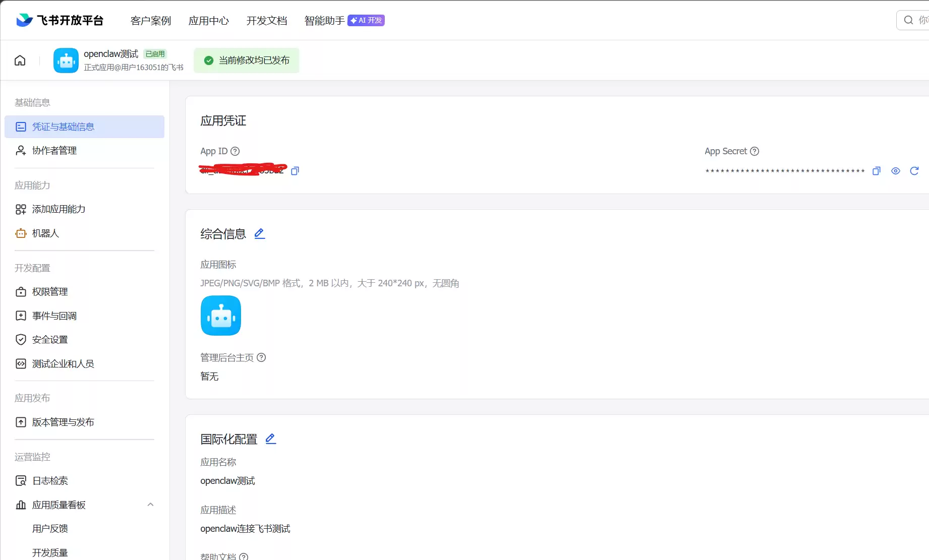Go to 权限管理 in sidebar
The width and height of the screenshot is (929, 560).
pos(49,292)
